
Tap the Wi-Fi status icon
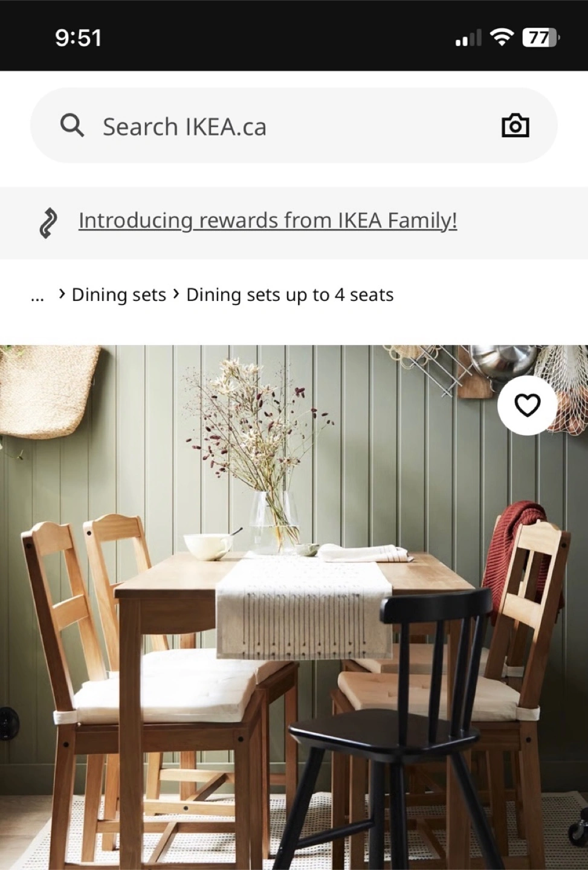(x=501, y=37)
